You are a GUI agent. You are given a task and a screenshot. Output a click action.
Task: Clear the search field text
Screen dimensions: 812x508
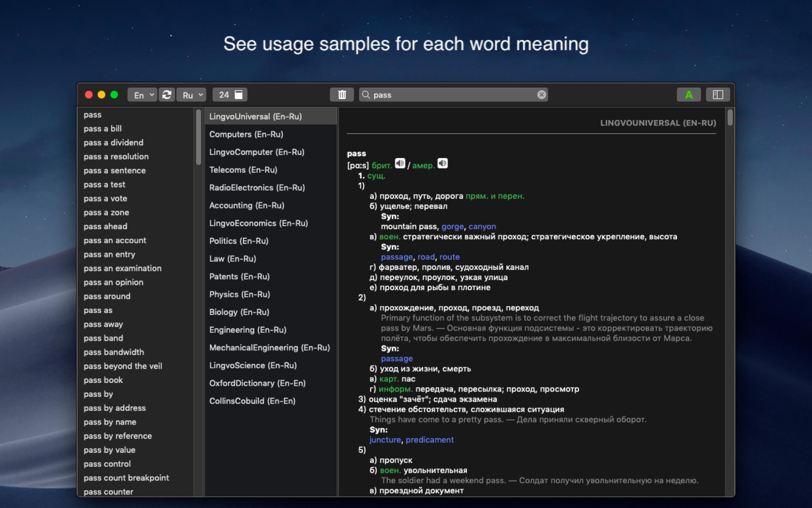coord(541,95)
